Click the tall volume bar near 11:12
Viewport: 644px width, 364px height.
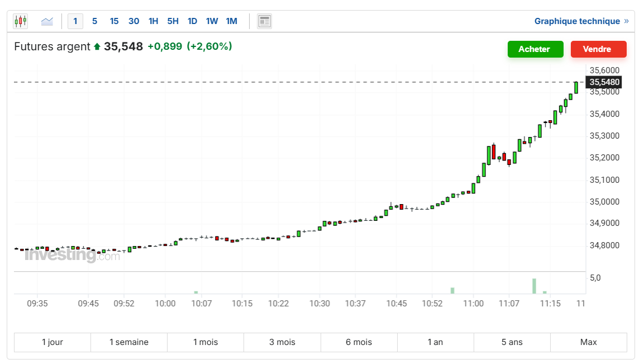[535, 286]
